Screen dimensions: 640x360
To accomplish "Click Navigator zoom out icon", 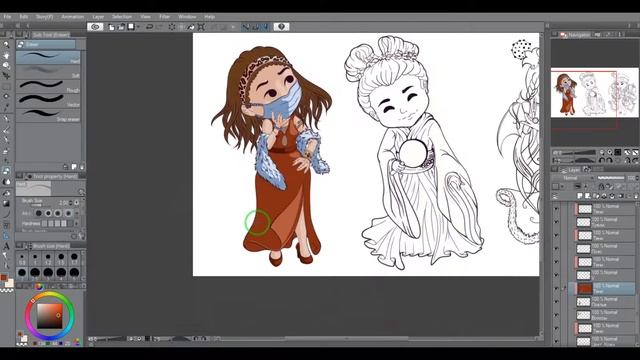I will click(x=602, y=153).
